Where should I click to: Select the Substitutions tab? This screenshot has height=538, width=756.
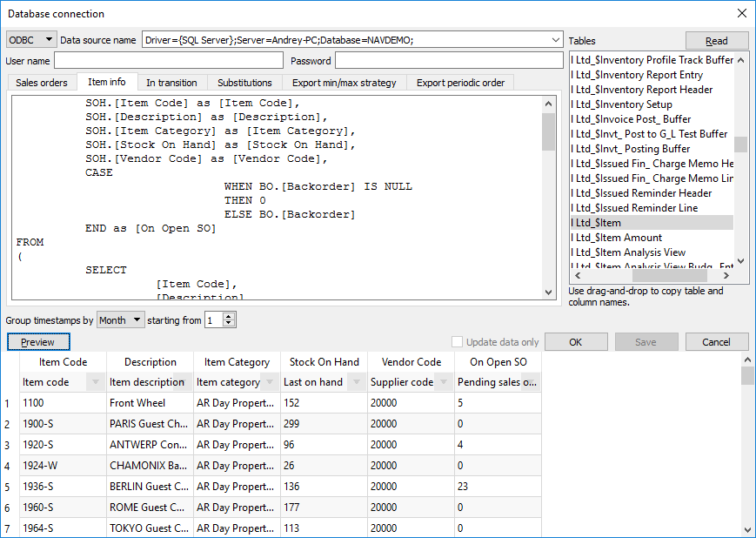(244, 83)
